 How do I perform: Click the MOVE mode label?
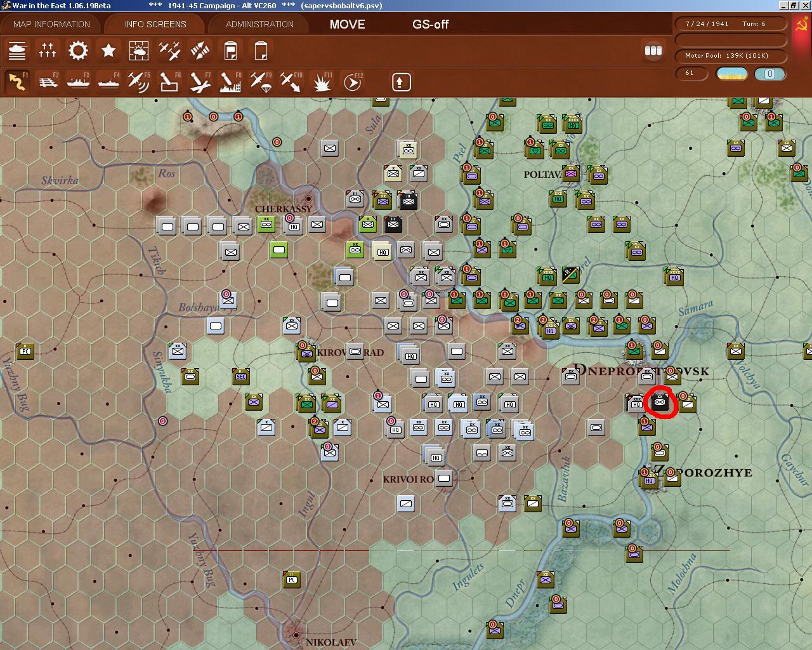pos(347,24)
